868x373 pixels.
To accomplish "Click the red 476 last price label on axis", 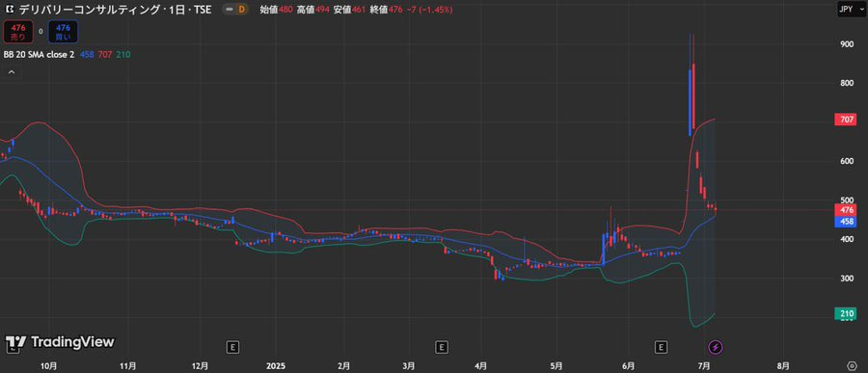I will [x=845, y=210].
